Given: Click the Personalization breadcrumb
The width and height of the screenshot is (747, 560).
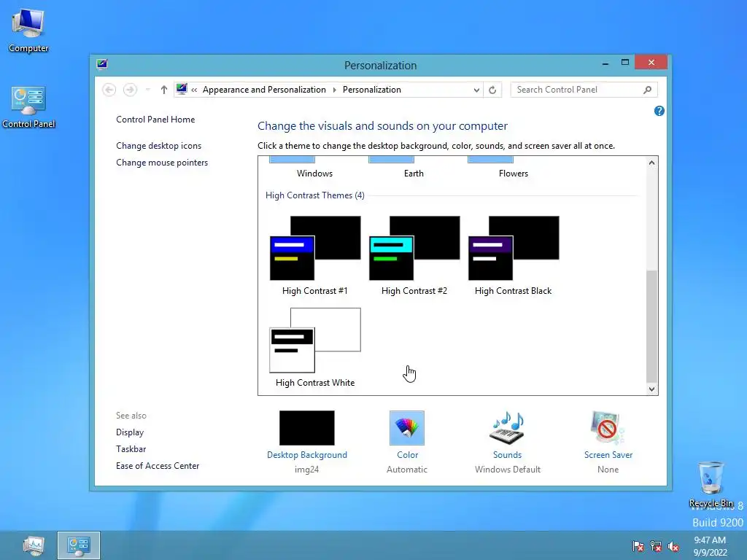Looking at the screenshot, I should [371, 90].
